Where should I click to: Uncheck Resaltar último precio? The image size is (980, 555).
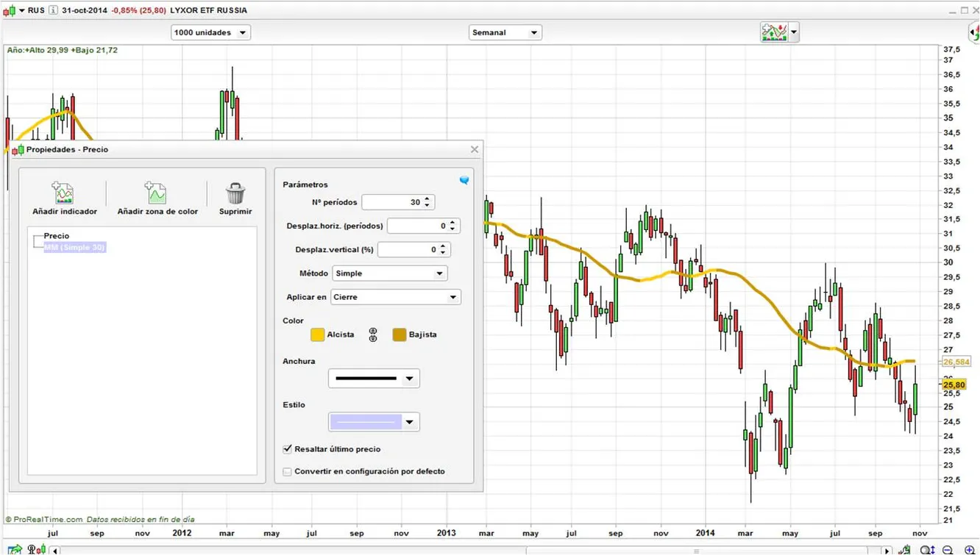pos(288,448)
